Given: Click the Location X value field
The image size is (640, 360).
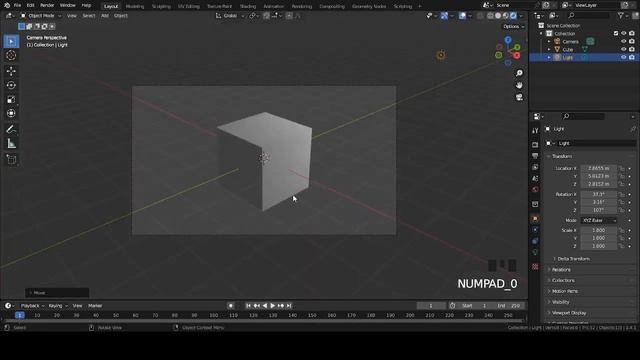Looking at the screenshot, I should click(x=598, y=168).
